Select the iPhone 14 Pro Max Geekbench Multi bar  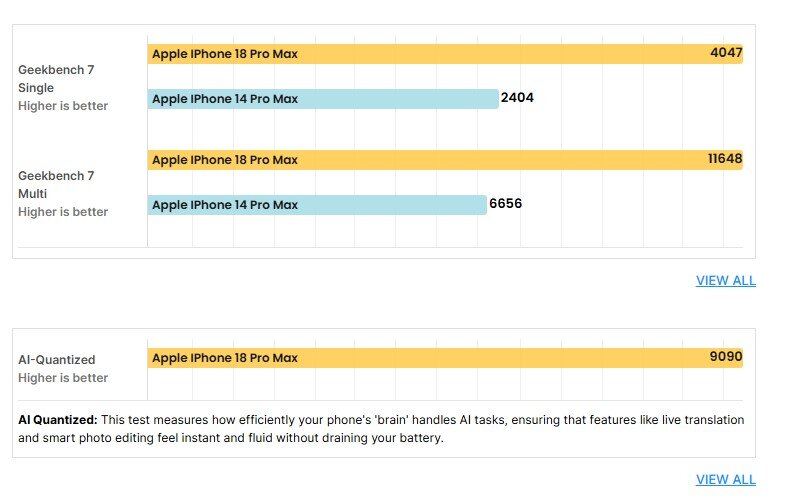(317, 205)
